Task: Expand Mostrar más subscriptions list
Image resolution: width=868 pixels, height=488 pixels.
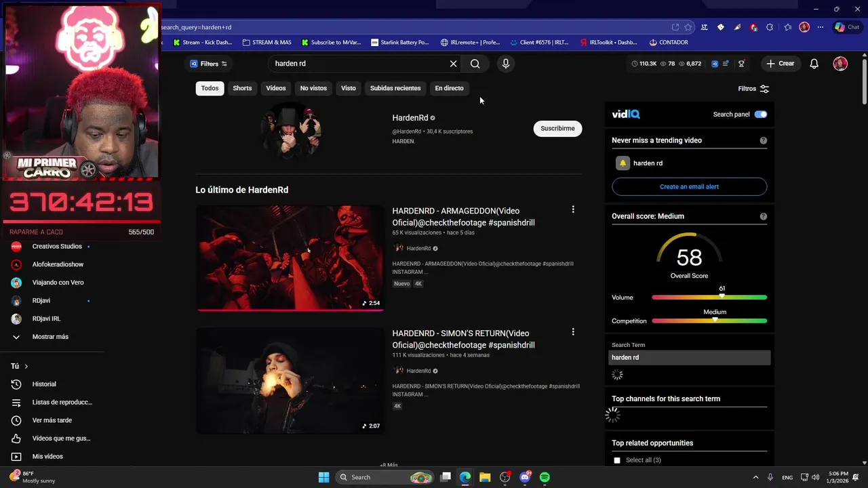Action: (x=50, y=337)
